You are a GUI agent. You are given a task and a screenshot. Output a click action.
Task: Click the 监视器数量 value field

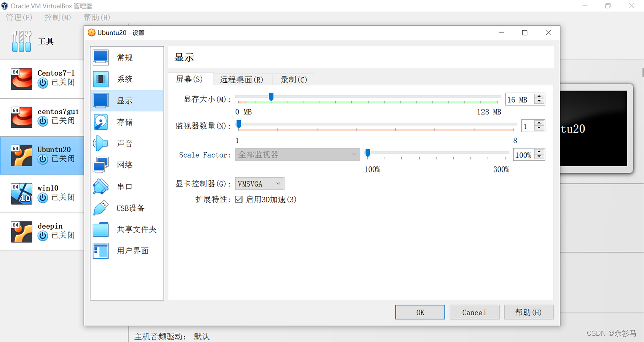click(x=528, y=126)
